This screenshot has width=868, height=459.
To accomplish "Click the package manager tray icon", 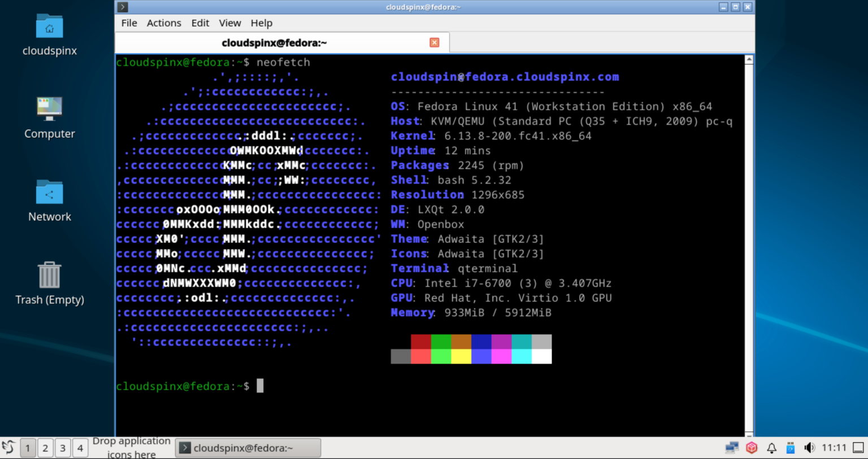I will tap(752, 448).
